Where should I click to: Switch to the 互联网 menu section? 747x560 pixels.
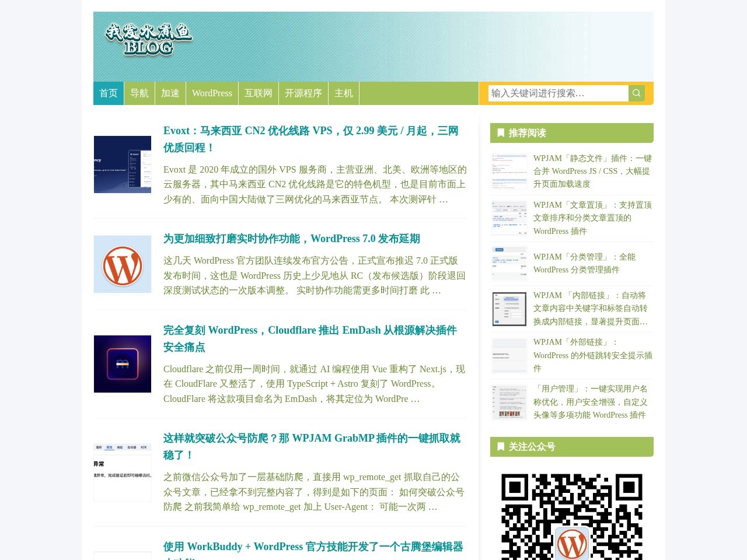pos(259,93)
